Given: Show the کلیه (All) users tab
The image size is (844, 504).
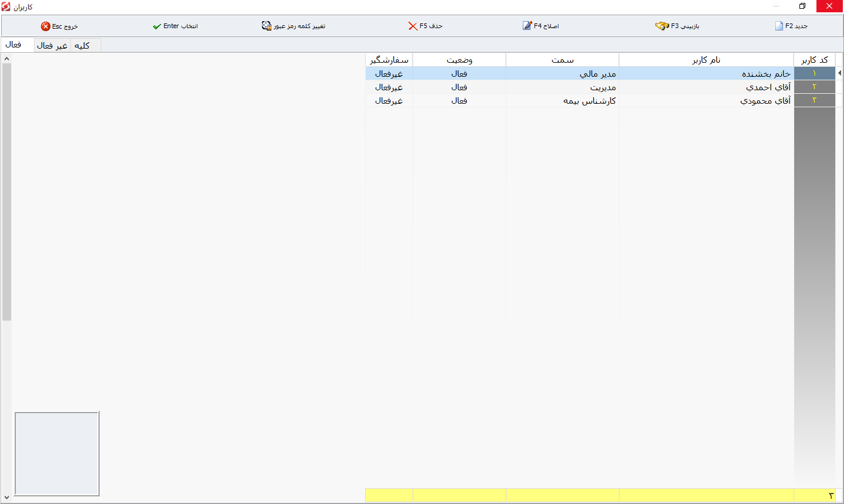Looking at the screenshot, I should click(82, 46).
